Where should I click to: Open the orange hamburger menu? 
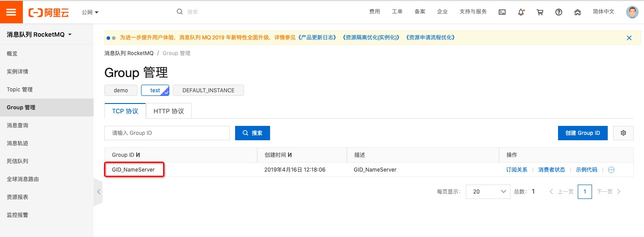(11, 12)
